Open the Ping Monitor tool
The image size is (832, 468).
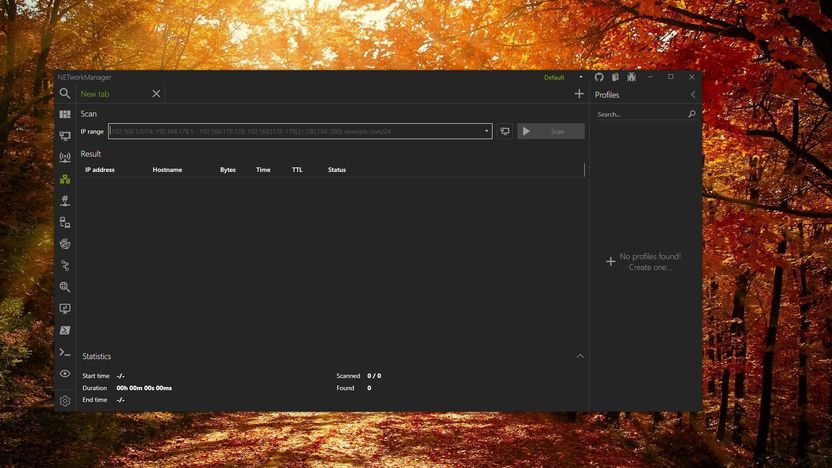65,222
